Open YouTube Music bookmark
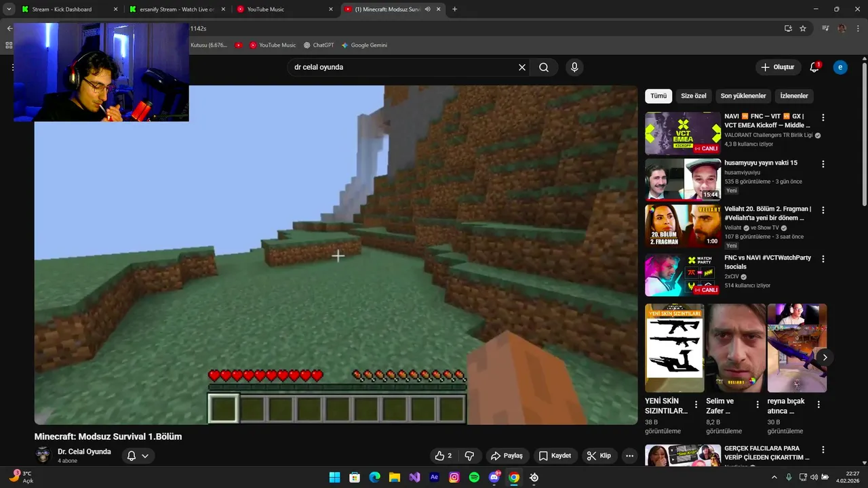 point(273,45)
